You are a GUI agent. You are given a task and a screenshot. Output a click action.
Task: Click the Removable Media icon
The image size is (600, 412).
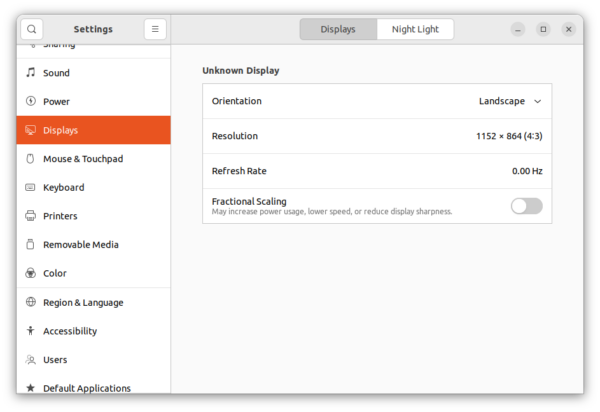(x=31, y=244)
